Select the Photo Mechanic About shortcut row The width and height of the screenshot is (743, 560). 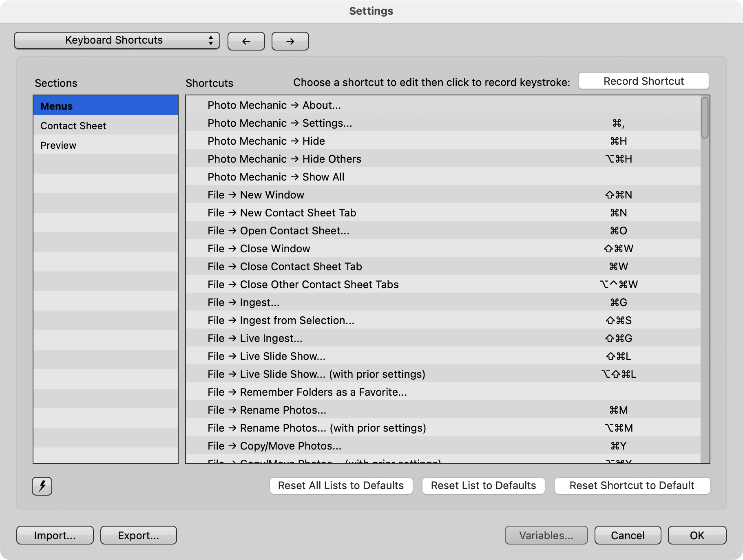[x=367, y=105]
